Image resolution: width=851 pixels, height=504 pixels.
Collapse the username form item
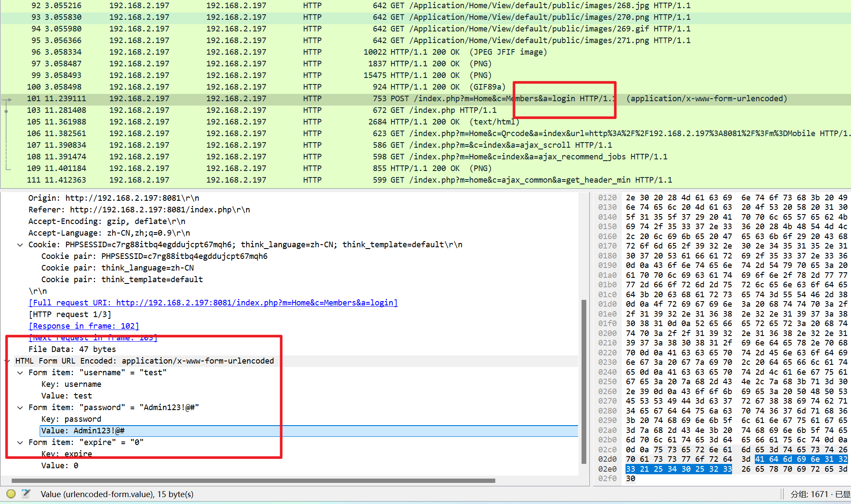coord(20,373)
